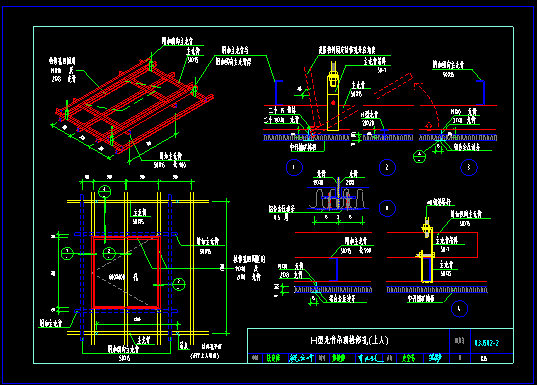Select the yellow hanger component in detail 1
Viewport: 537px width, 385px height.
(333, 97)
